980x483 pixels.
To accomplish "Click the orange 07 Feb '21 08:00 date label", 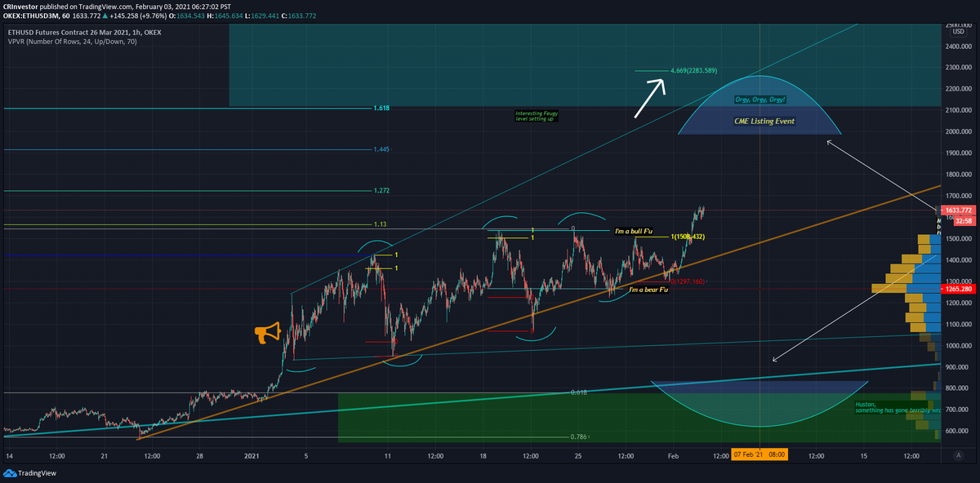I will pos(759,454).
